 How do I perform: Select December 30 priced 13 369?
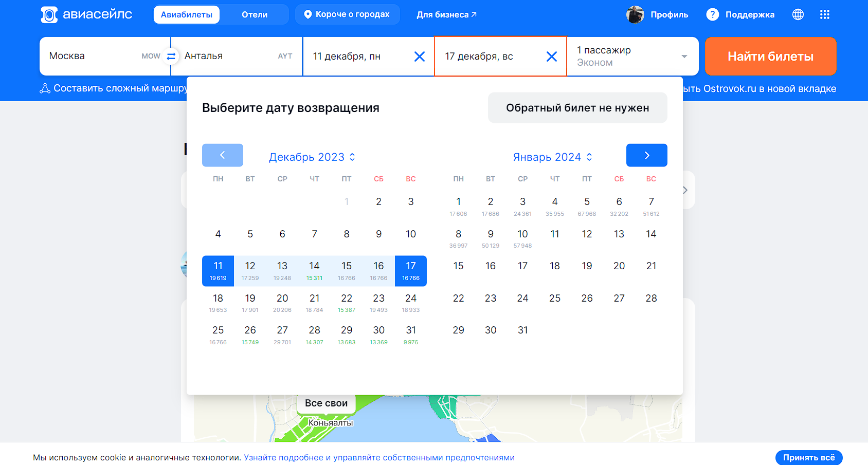pyautogui.click(x=378, y=335)
